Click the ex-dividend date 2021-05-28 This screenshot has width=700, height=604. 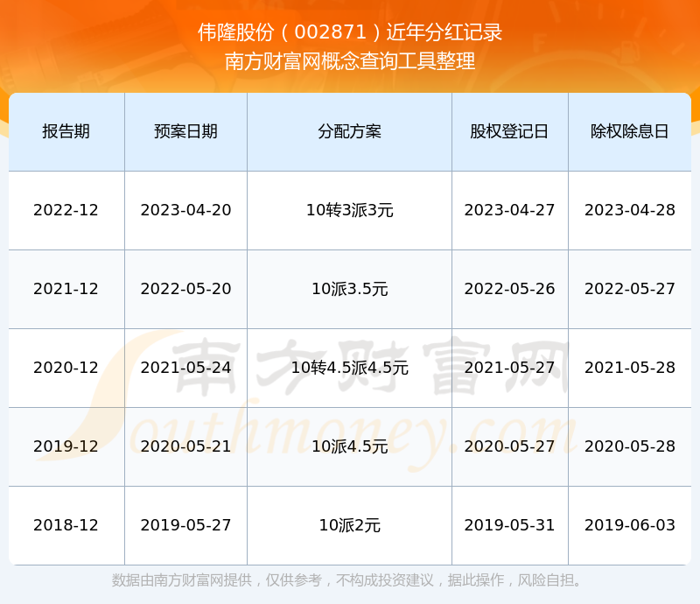tap(629, 368)
